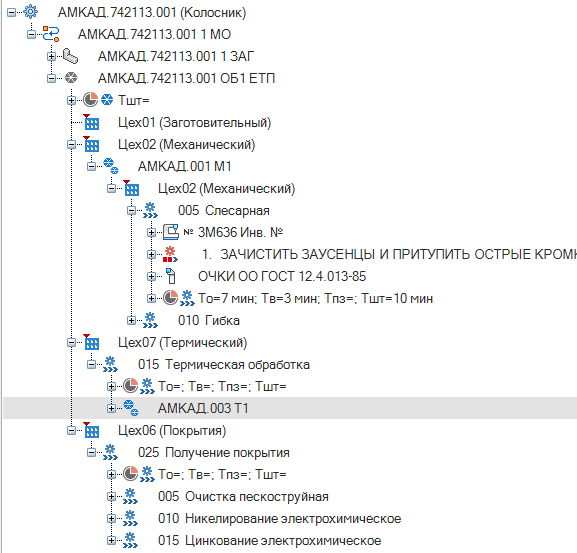Click operation icon of 005 Очистка пескоструйная
The width and height of the screenshot is (577, 553).
pyautogui.click(x=130, y=496)
